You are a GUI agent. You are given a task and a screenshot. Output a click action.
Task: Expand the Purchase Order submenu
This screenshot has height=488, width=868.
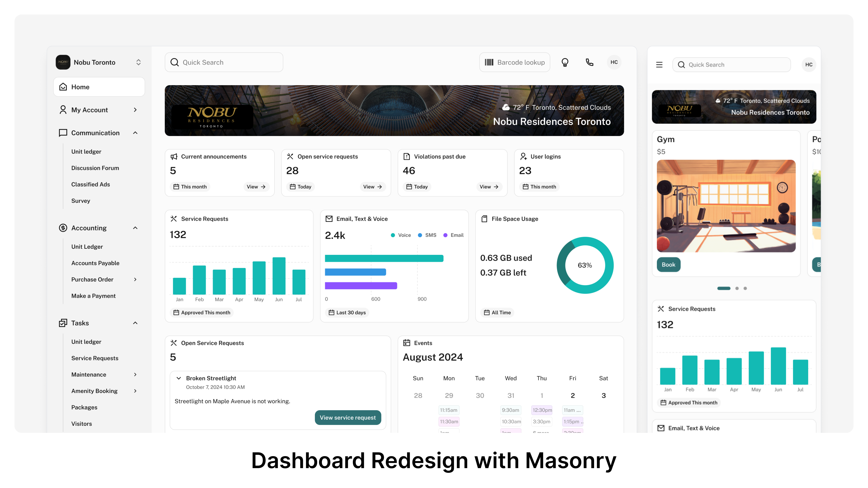(x=135, y=279)
